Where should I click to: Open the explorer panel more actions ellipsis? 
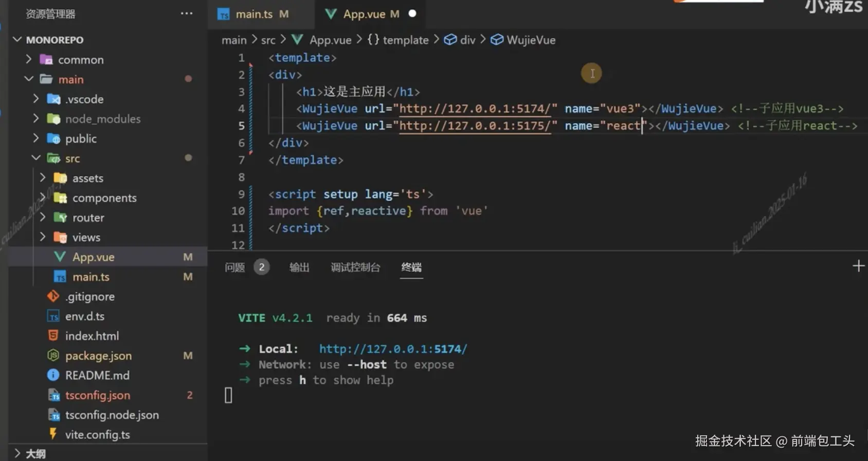(x=187, y=13)
